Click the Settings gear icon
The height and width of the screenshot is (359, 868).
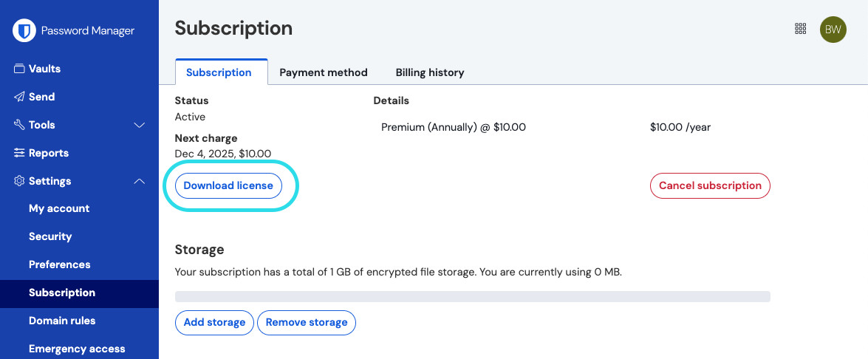[19, 181]
